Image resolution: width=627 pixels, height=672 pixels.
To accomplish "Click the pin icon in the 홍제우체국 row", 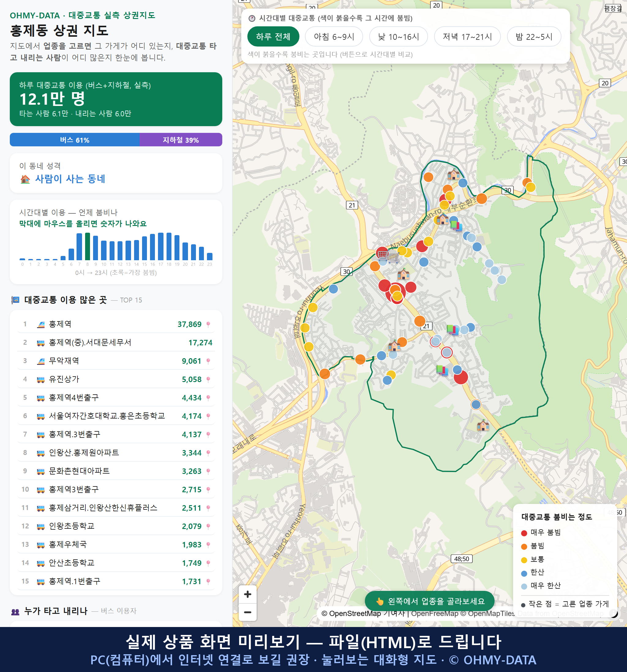I will (x=208, y=545).
